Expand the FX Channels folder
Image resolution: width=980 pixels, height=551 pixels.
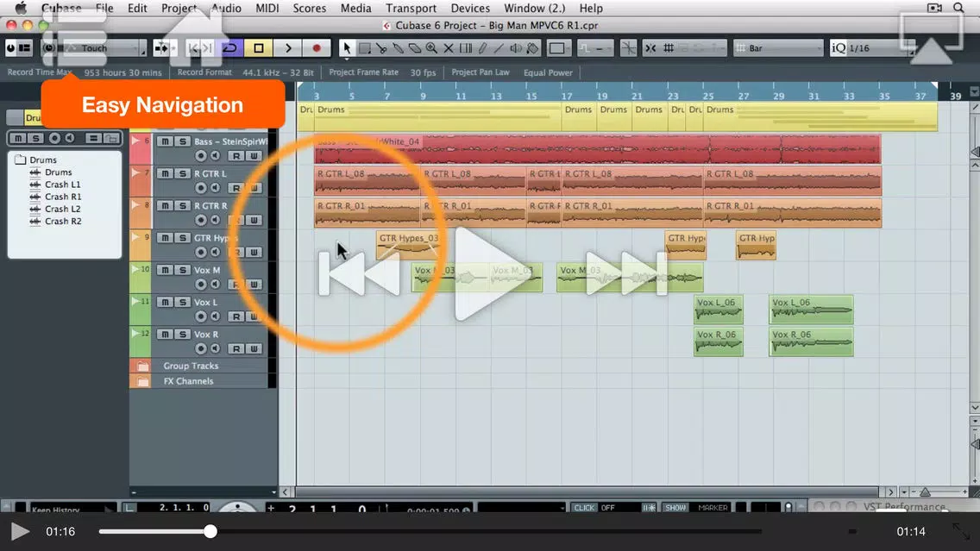143,381
